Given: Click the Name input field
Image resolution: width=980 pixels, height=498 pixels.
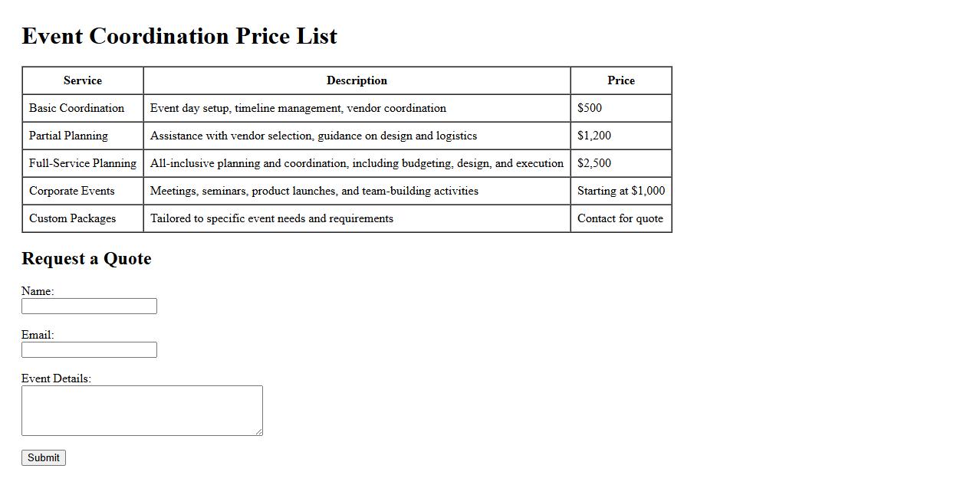Looking at the screenshot, I should click(x=89, y=306).
